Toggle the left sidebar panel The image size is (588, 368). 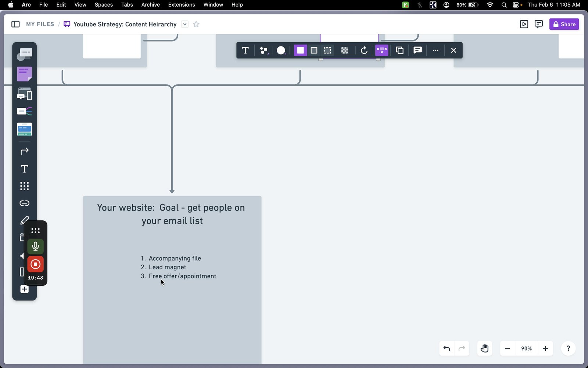pos(15,24)
